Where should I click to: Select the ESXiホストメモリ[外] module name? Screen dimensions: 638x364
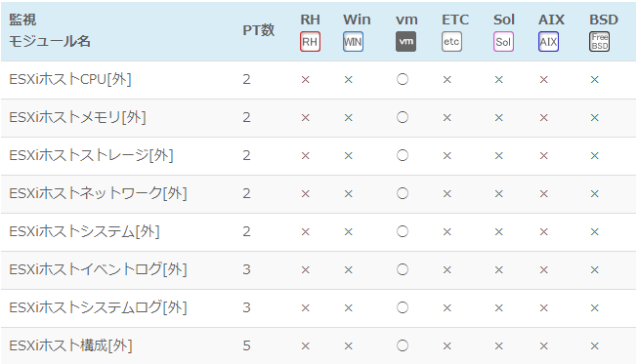click(x=77, y=117)
